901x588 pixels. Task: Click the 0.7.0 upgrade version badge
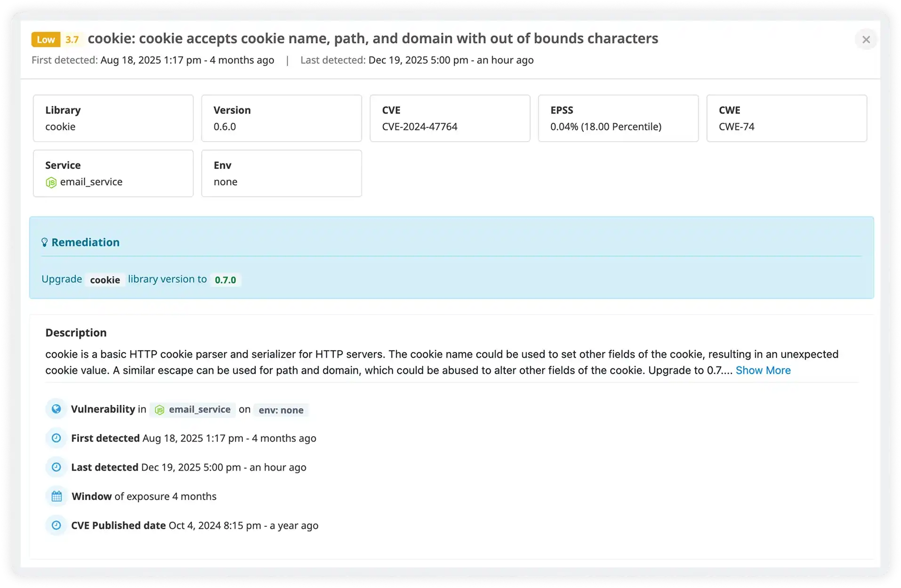click(225, 279)
